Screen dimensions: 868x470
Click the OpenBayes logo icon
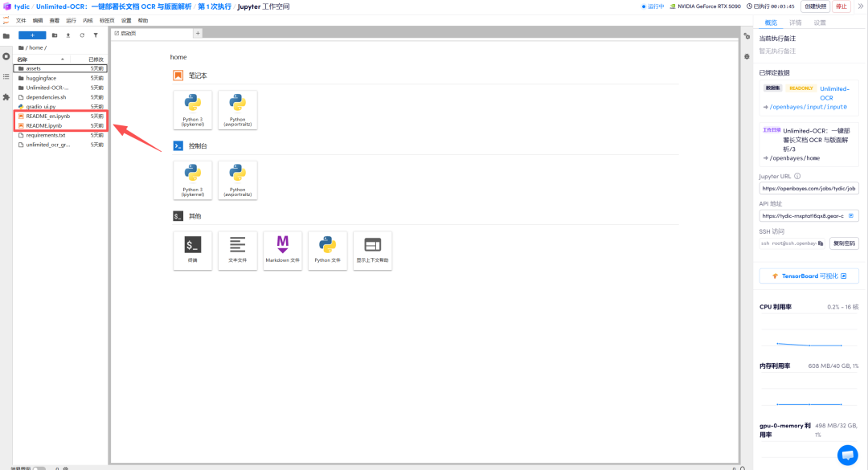6,6
